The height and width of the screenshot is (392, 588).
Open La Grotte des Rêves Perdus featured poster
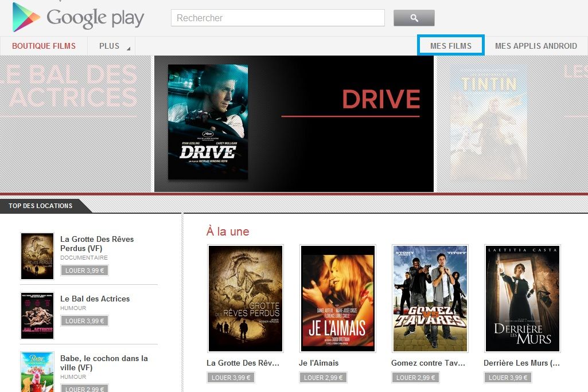point(246,299)
